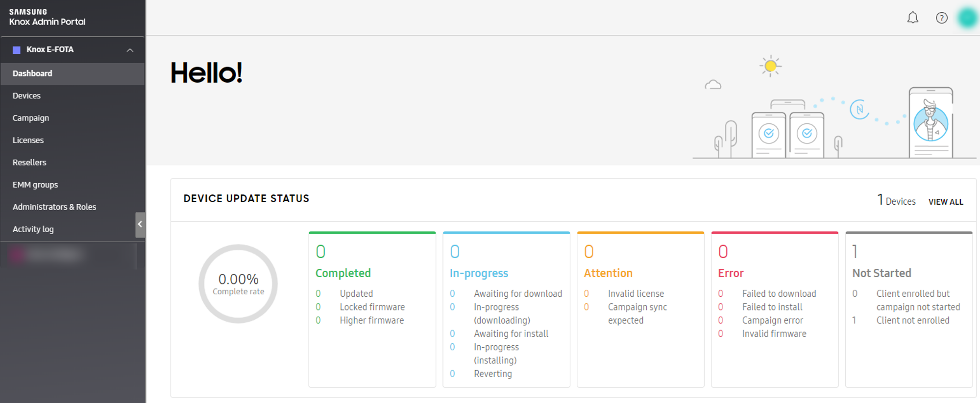Image resolution: width=980 pixels, height=403 pixels.
Task: Click the Knox E-FOTA purple square icon
Action: coord(17,50)
